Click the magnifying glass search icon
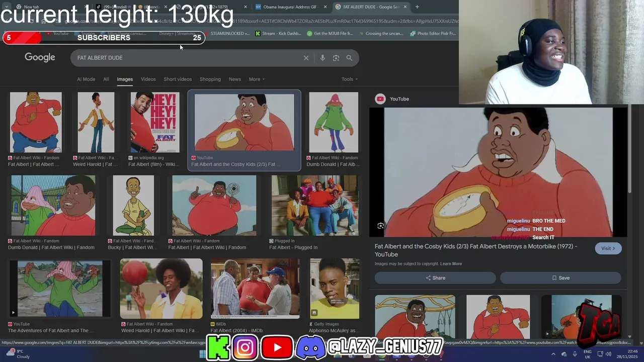The height and width of the screenshot is (362, 644). [x=349, y=58]
